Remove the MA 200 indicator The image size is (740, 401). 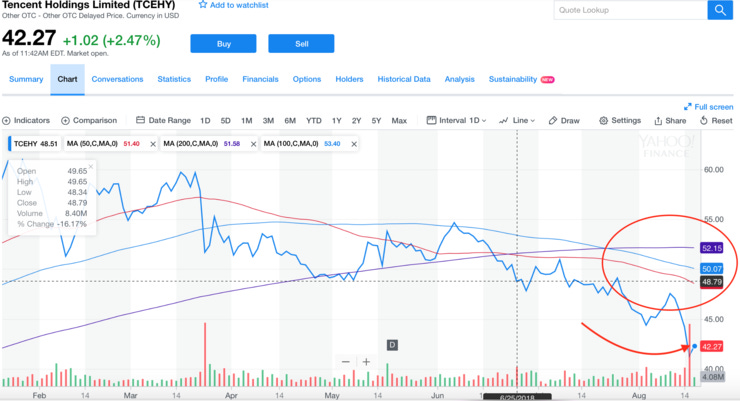(x=253, y=144)
